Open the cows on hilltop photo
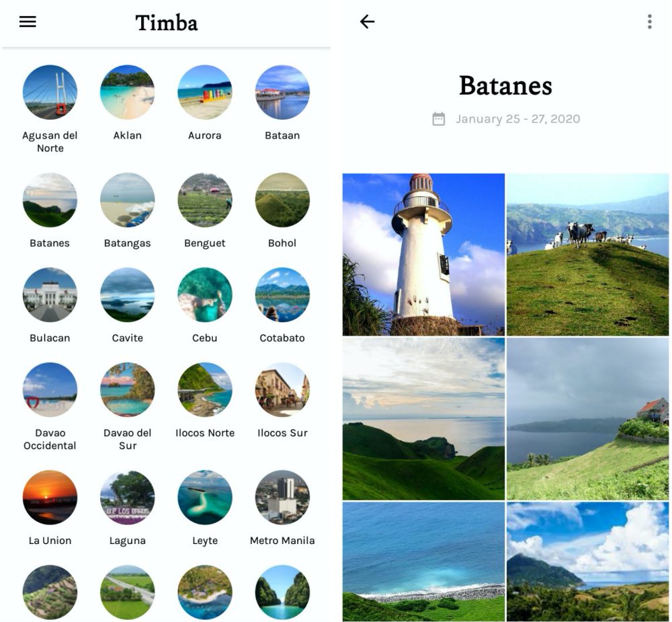This screenshot has height=622, width=672. 587,254
